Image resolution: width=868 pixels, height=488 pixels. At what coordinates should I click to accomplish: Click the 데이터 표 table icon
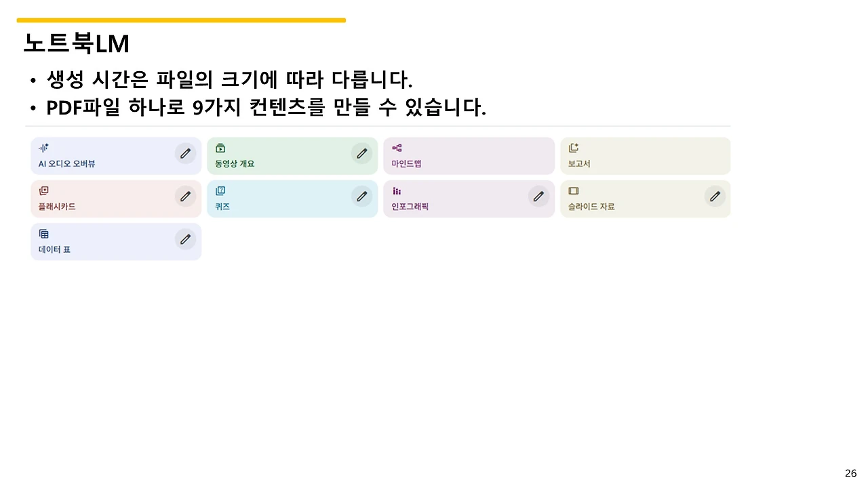[x=43, y=233]
